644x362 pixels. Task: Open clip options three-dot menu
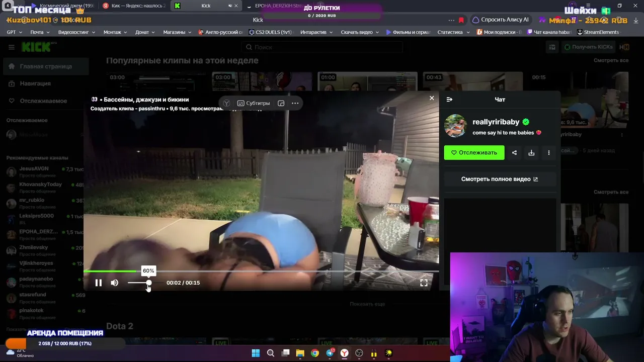(549, 153)
